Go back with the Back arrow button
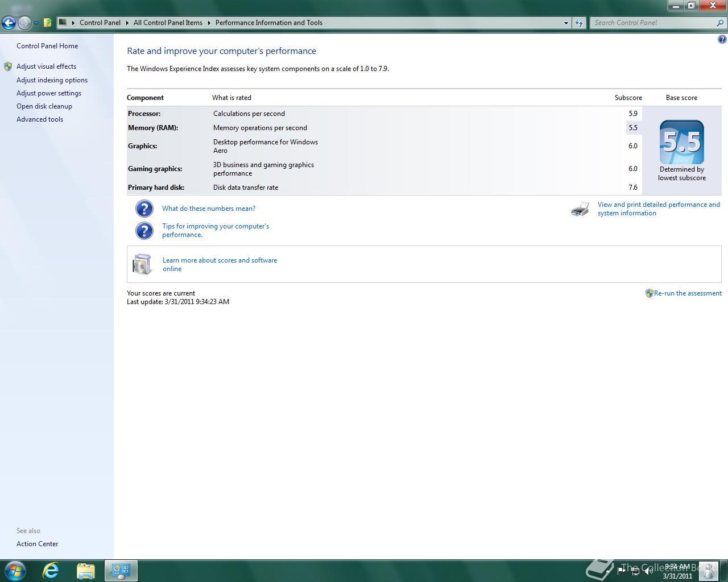Image resolution: width=728 pixels, height=582 pixels. click(9, 23)
